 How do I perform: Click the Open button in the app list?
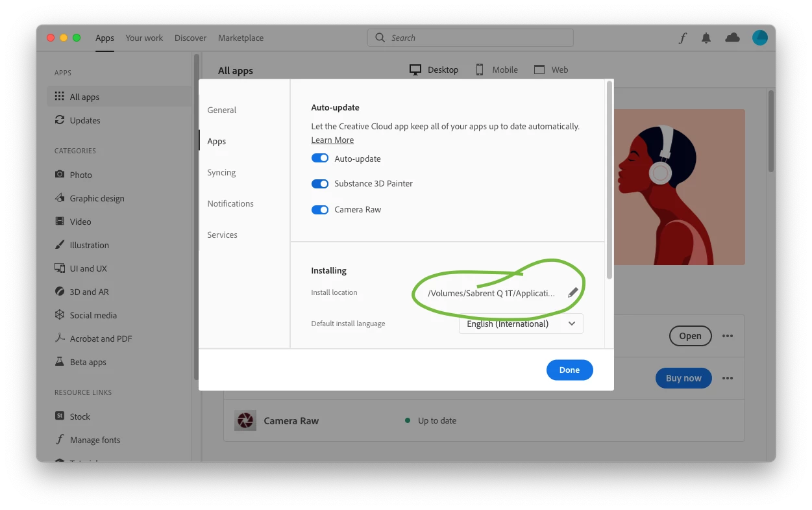pos(690,336)
